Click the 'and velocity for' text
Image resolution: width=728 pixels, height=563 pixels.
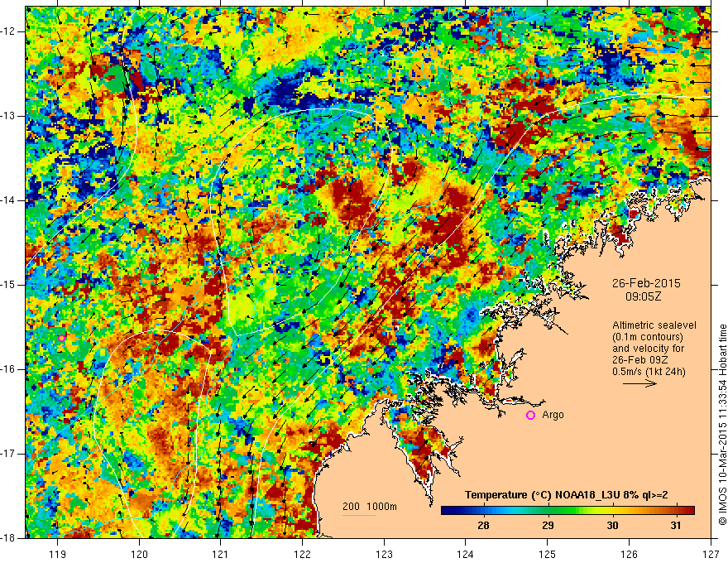pos(648,349)
